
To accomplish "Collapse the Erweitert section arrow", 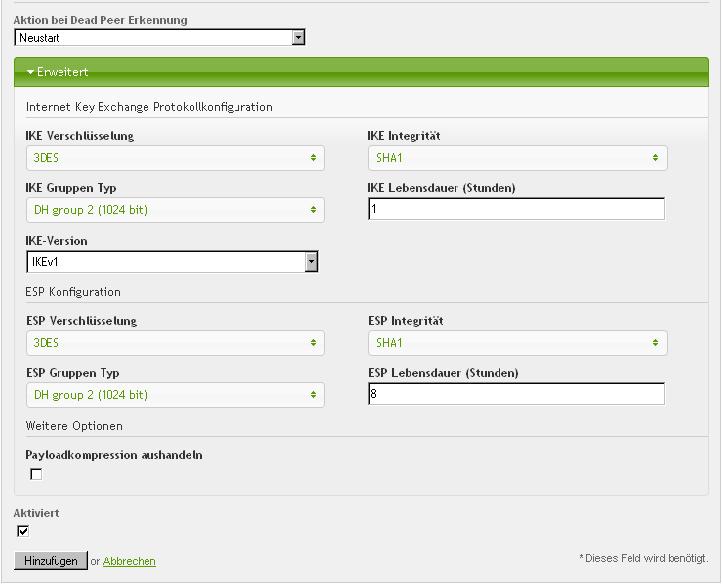I will pyautogui.click(x=30, y=72).
